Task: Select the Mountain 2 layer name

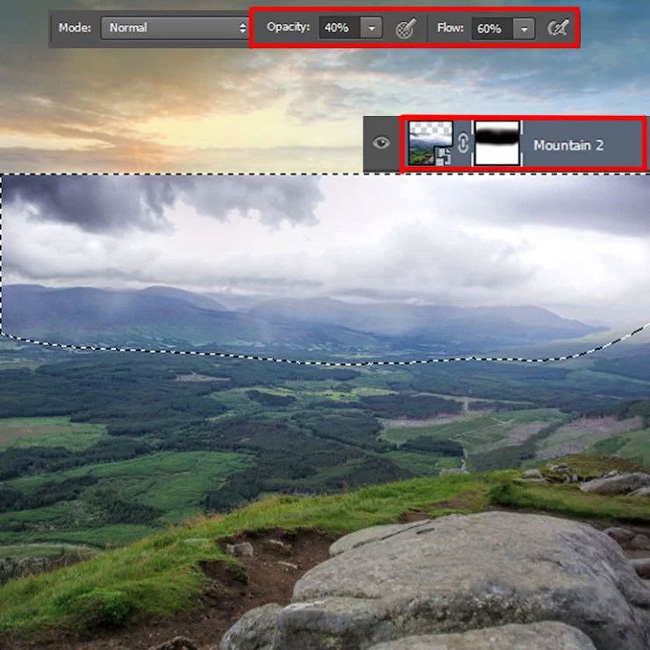Action: 568,145
